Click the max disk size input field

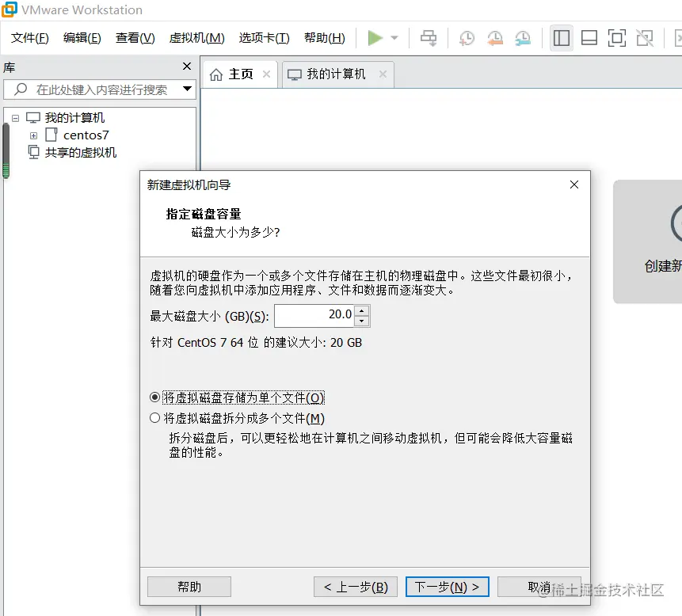click(x=314, y=316)
